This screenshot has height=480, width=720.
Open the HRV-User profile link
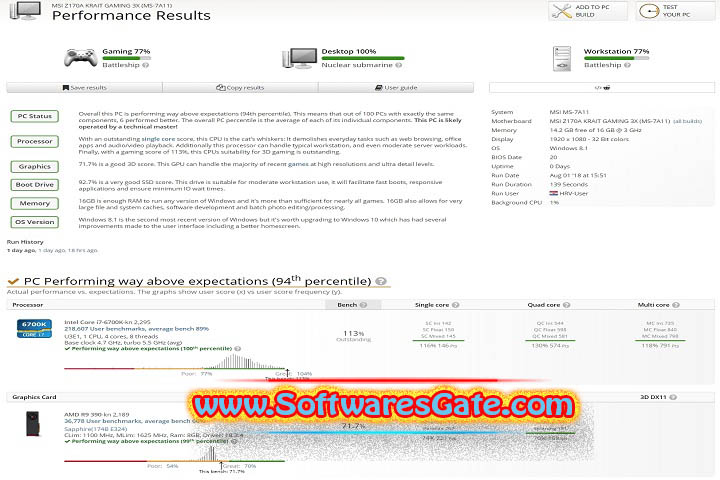[x=574, y=193]
